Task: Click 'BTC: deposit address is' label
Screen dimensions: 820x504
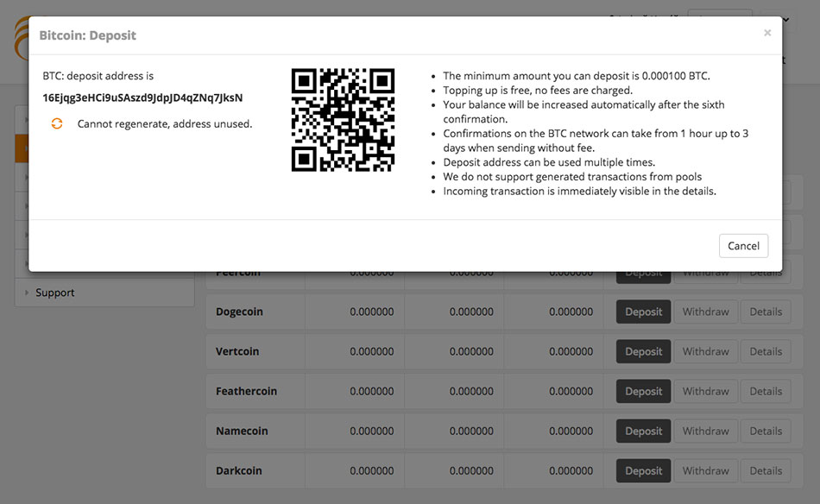Action: point(98,76)
